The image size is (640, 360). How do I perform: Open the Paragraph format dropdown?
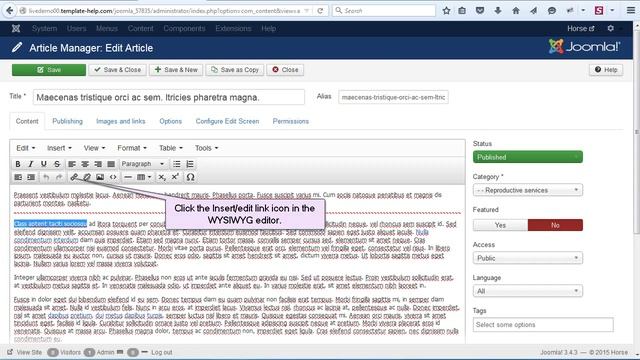[142, 164]
